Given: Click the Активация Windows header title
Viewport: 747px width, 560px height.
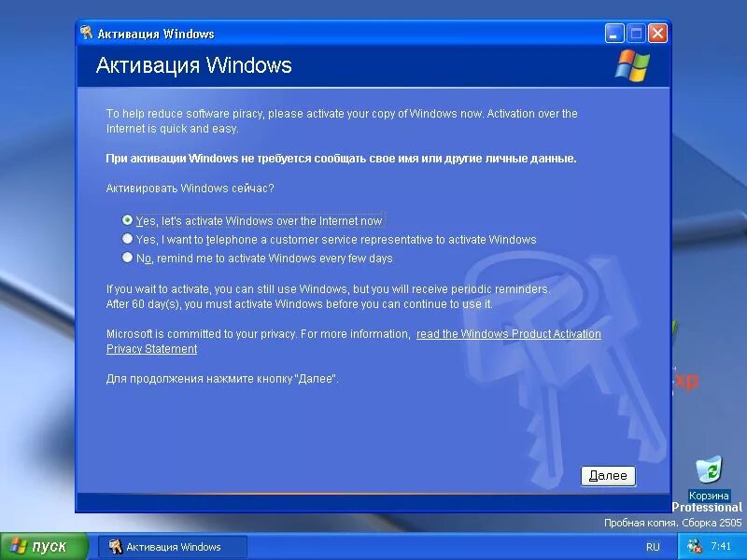Looking at the screenshot, I should 193,65.
